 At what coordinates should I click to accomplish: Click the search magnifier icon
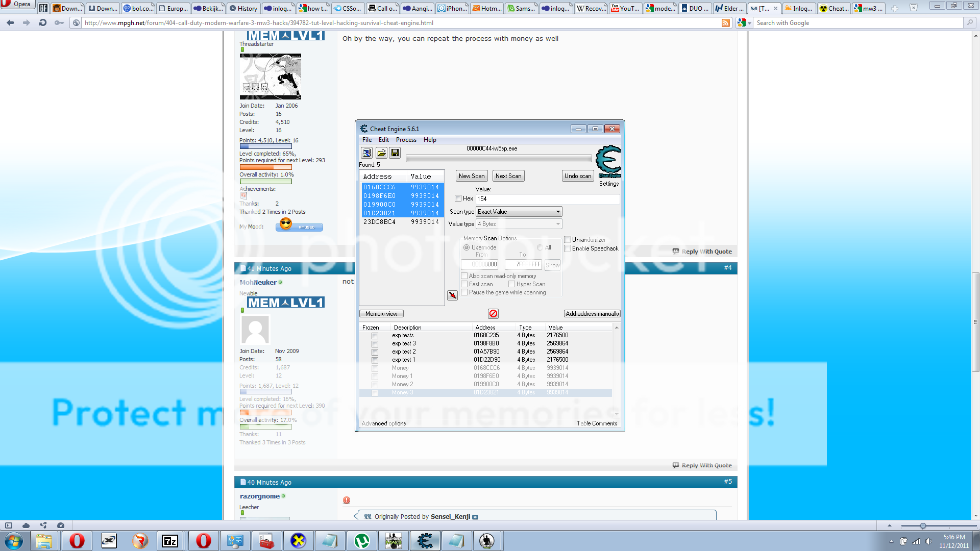[x=969, y=22]
